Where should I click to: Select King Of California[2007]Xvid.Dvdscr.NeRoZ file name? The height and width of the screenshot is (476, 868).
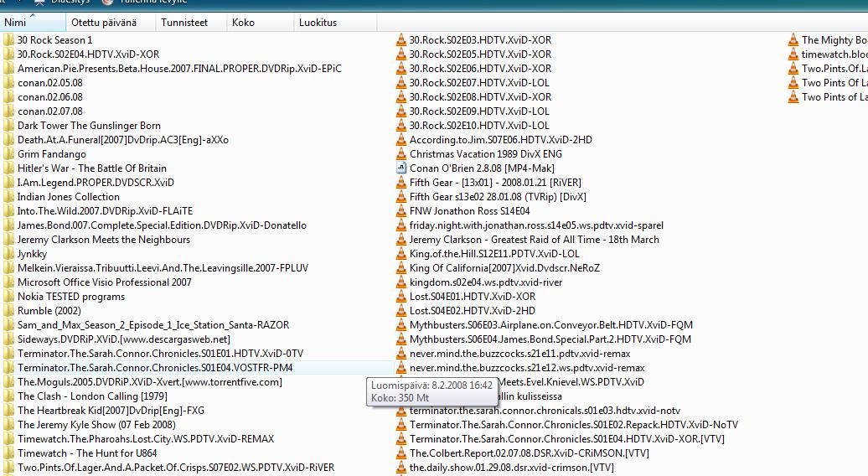click(x=504, y=268)
